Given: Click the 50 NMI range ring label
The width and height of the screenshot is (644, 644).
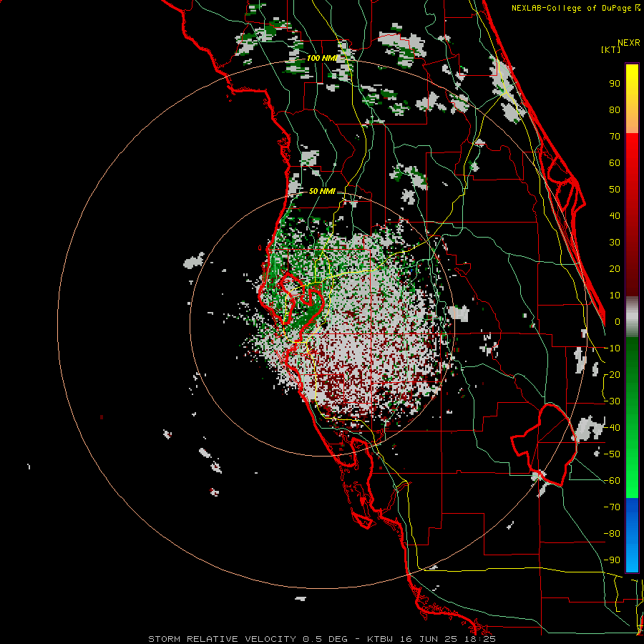Looking at the screenshot, I should [x=321, y=191].
